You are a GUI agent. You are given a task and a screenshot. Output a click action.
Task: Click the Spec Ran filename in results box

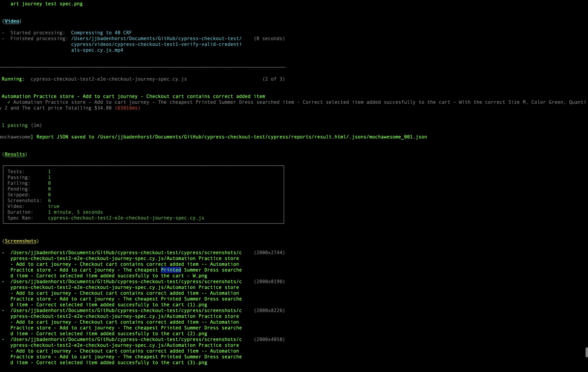coord(126,218)
